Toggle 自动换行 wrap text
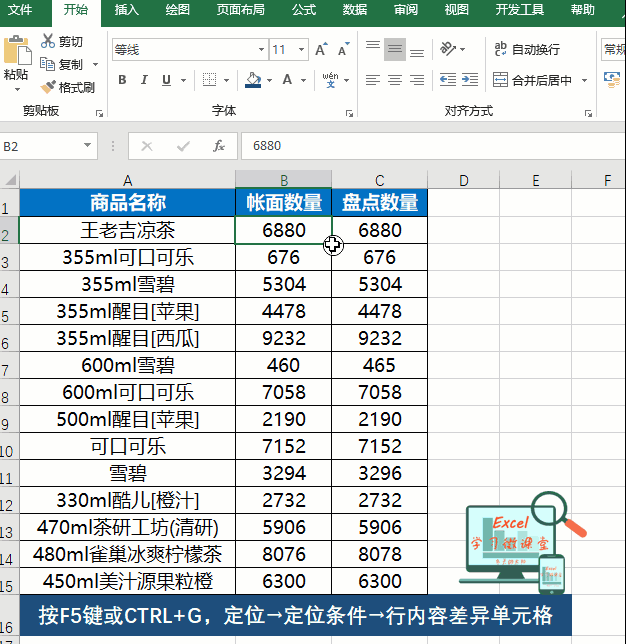Screen dimensions: 626x644 [527, 49]
